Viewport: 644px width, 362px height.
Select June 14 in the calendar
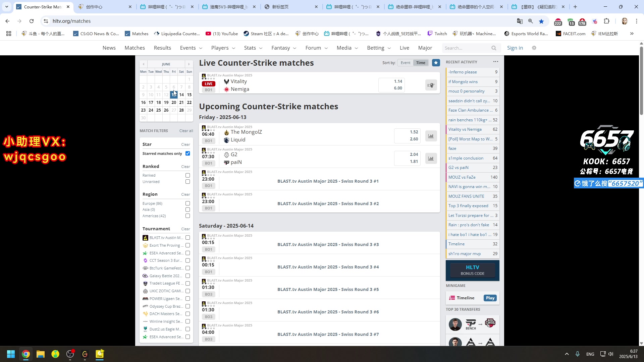coord(181,95)
